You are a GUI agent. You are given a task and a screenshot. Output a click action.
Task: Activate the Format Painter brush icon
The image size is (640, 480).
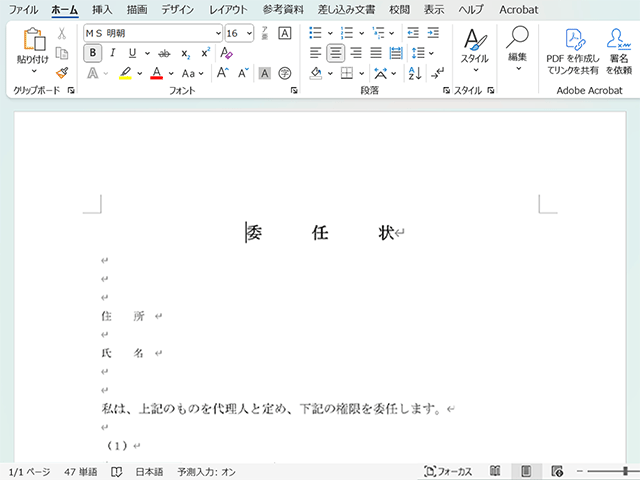coord(62,73)
